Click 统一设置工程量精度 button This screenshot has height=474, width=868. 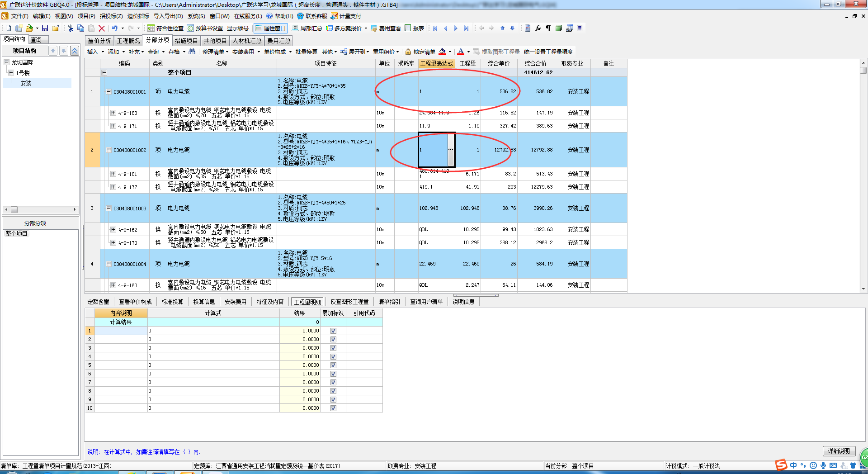(x=548, y=52)
